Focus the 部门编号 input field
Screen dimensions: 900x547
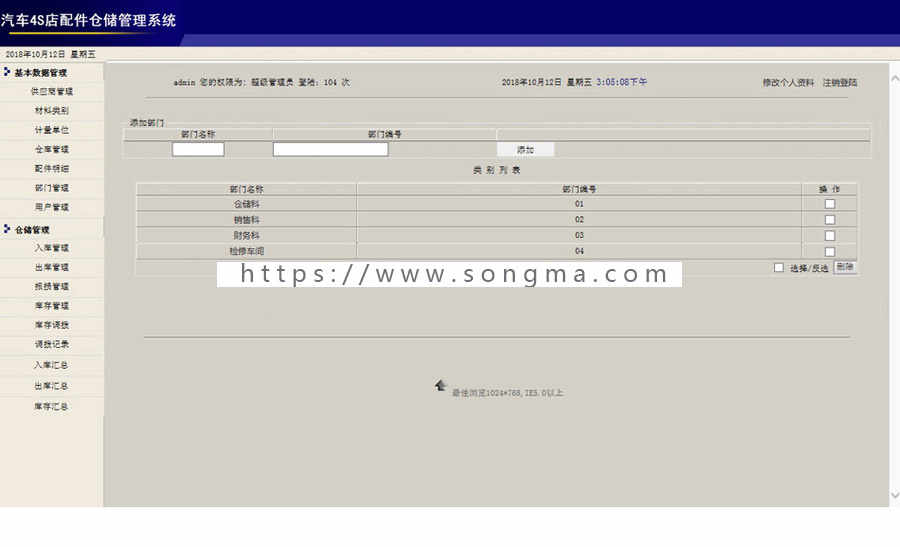[331, 149]
